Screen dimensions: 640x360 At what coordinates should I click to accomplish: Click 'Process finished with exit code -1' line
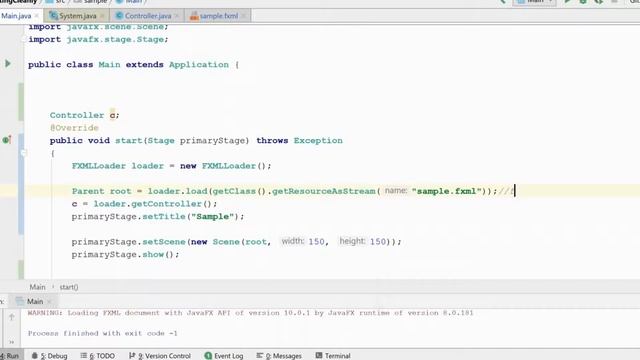102,333
